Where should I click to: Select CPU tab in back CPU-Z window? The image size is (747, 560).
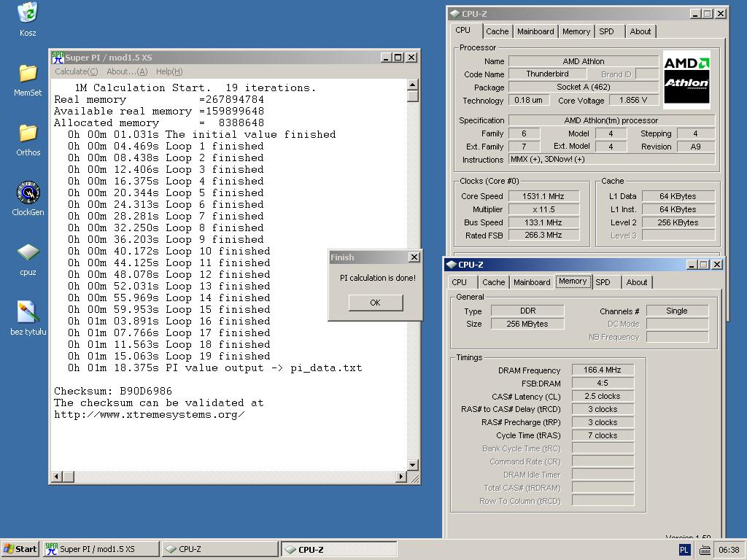[463, 30]
